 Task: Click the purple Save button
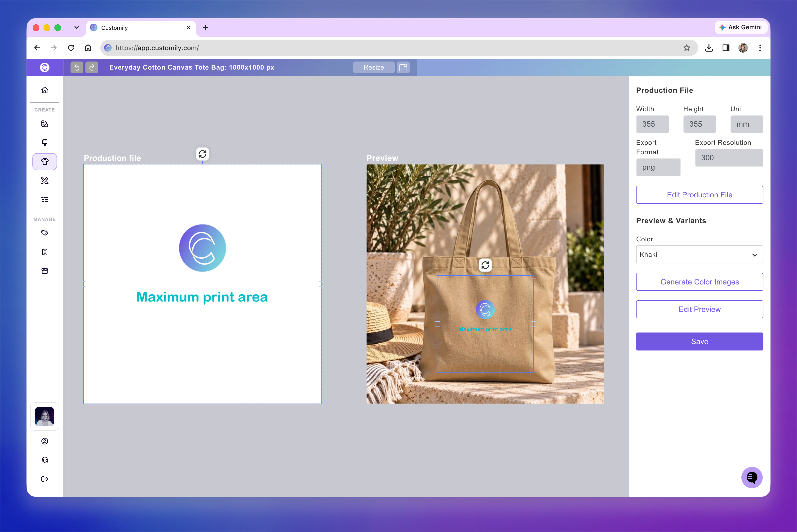699,342
